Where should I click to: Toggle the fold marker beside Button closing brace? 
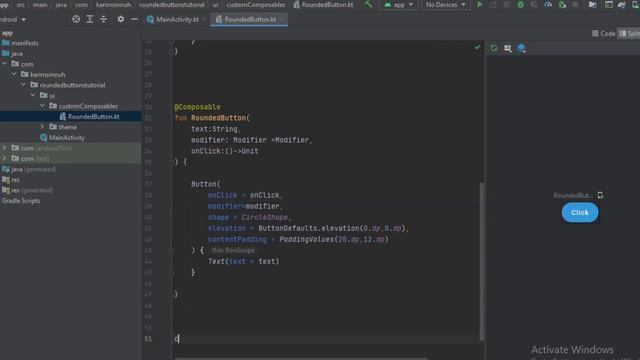(171, 273)
